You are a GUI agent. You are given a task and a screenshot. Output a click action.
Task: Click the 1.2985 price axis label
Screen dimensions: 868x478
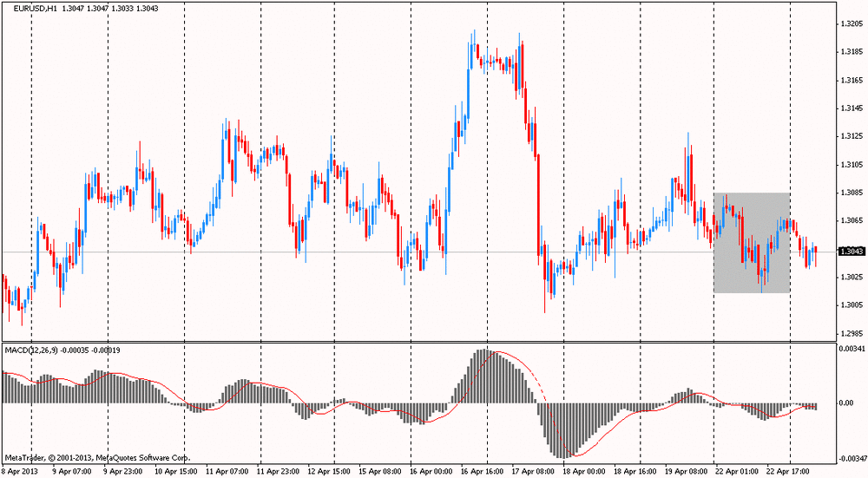click(851, 333)
